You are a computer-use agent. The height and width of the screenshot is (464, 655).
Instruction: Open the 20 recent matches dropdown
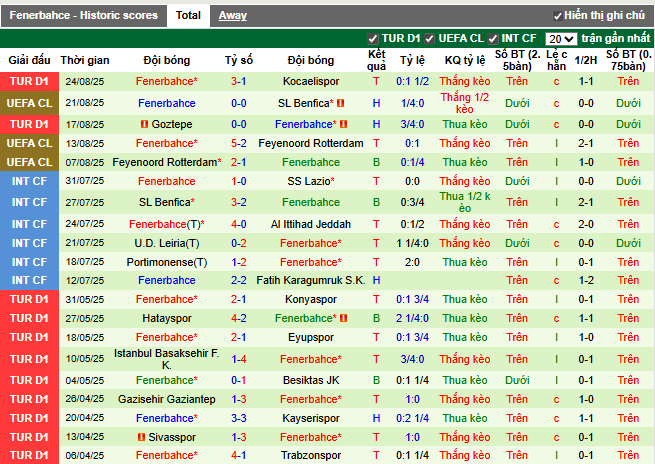click(x=561, y=39)
